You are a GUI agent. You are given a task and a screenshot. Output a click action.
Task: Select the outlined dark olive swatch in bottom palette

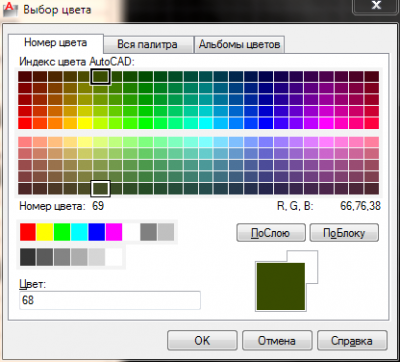[100, 188]
